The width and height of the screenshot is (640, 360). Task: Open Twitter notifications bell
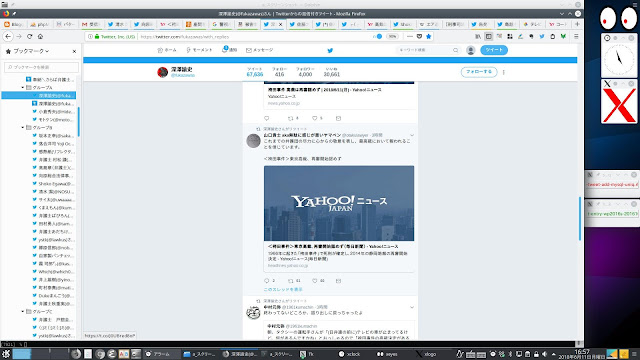pyautogui.click(x=230, y=50)
